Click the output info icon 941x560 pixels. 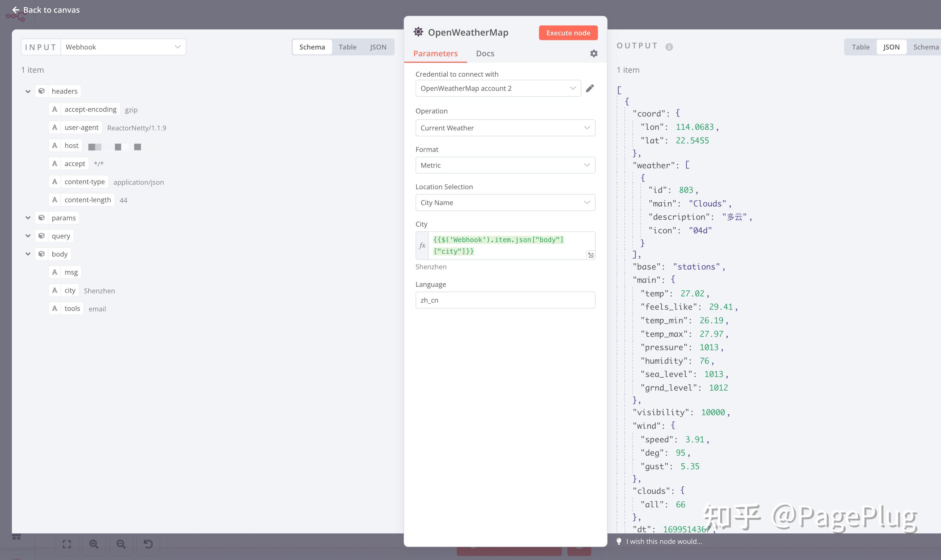(669, 47)
